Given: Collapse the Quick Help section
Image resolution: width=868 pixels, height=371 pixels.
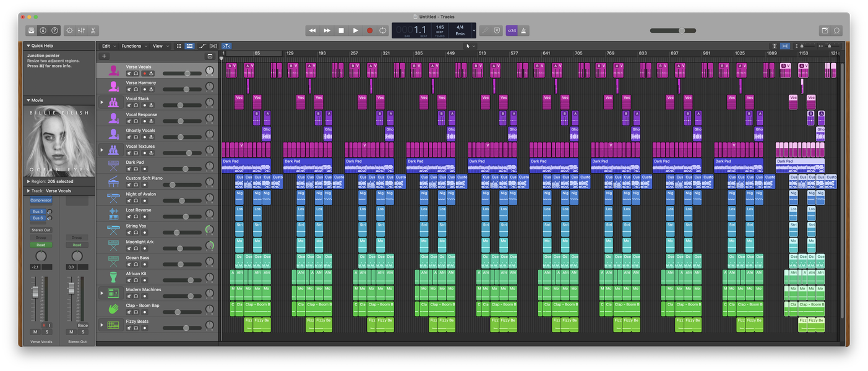Looking at the screenshot, I should point(28,46).
